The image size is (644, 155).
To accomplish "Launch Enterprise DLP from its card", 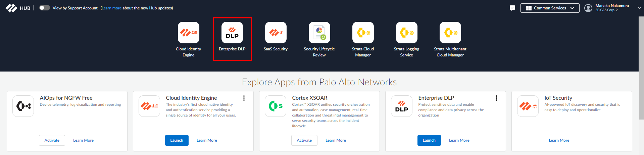I will click(429, 140).
